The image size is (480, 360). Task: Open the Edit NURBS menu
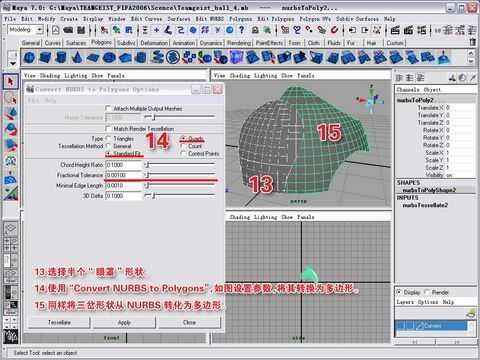pyautogui.click(x=210, y=19)
